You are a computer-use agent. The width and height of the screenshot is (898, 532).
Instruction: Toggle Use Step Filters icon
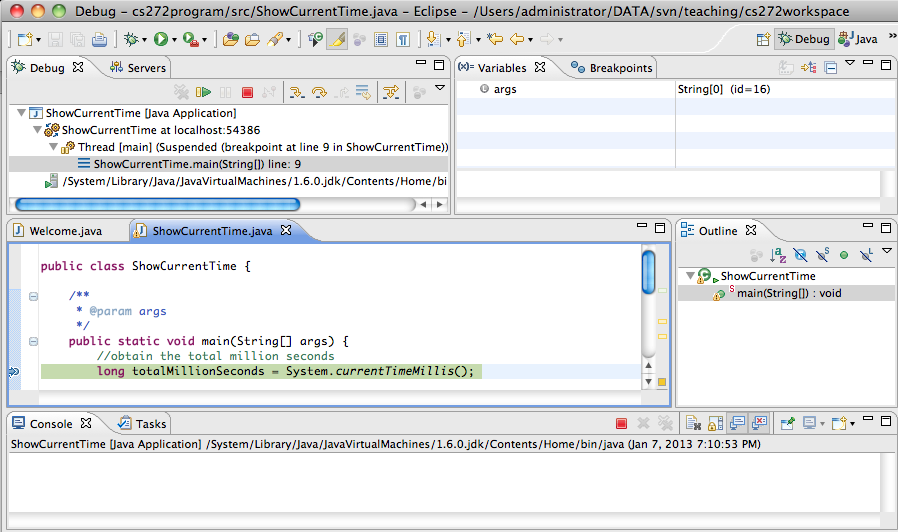pyautogui.click(x=391, y=92)
